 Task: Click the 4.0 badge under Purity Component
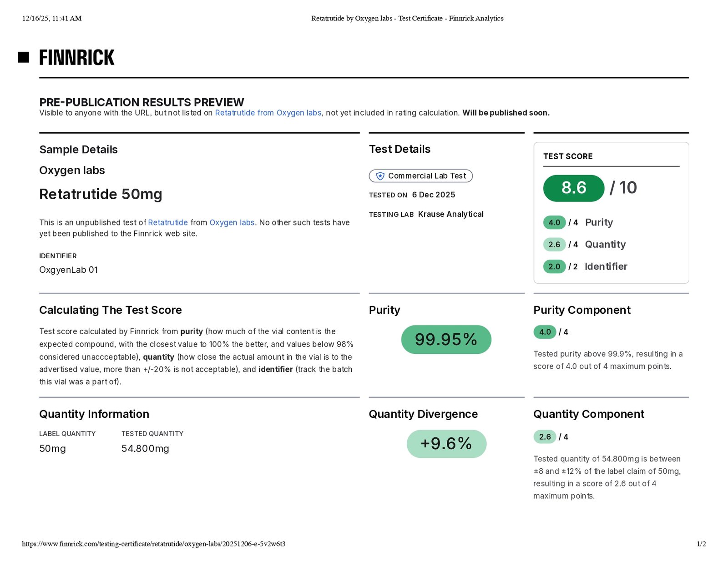[545, 332]
